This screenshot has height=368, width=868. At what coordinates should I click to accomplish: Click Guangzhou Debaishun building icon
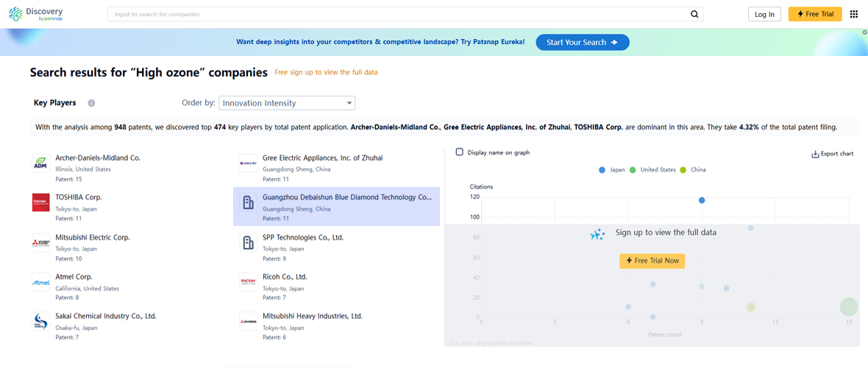pyautogui.click(x=248, y=203)
